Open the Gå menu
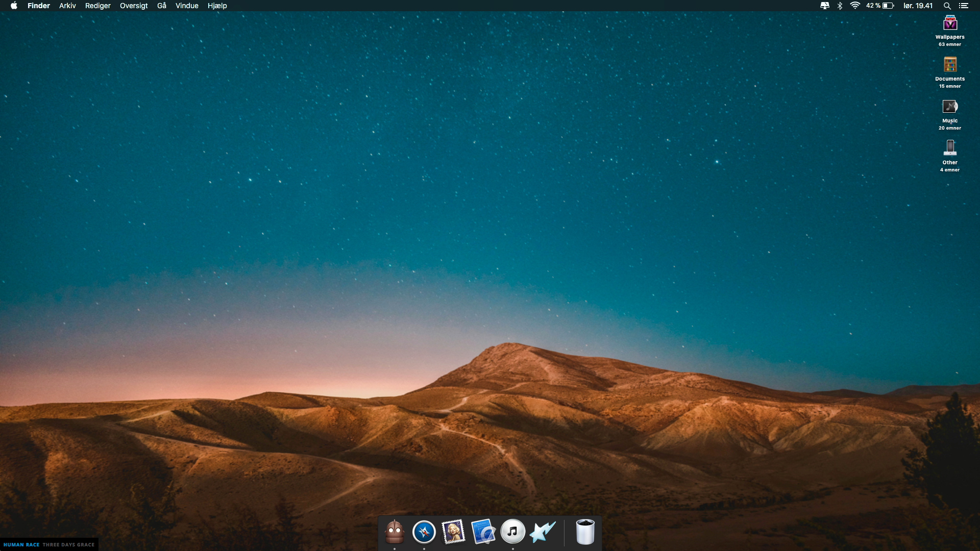The image size is (980, 551). [x=162, y=6]
